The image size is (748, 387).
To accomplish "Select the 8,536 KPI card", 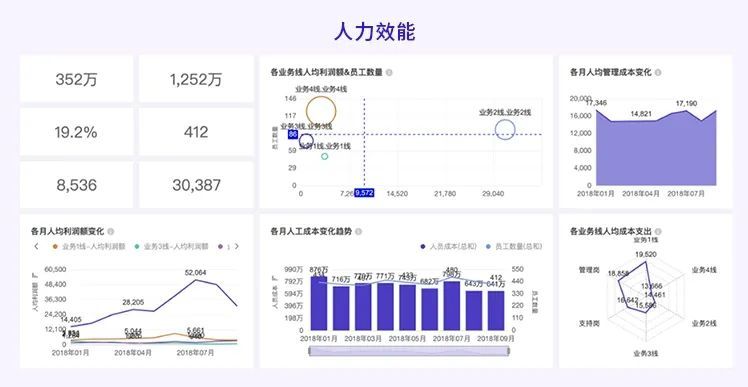I will click(x=76, y=185).
